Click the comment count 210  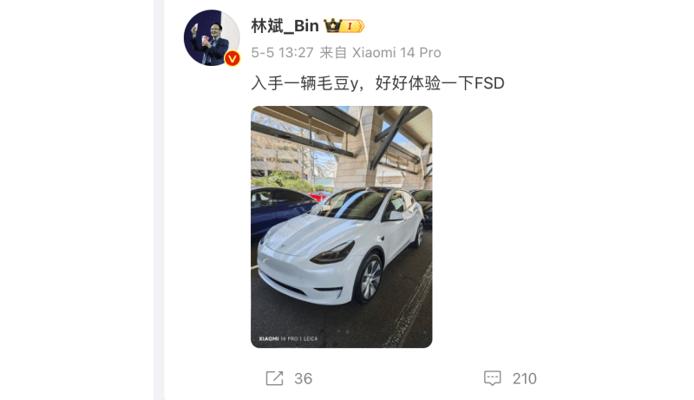click(x=524, y=379)
